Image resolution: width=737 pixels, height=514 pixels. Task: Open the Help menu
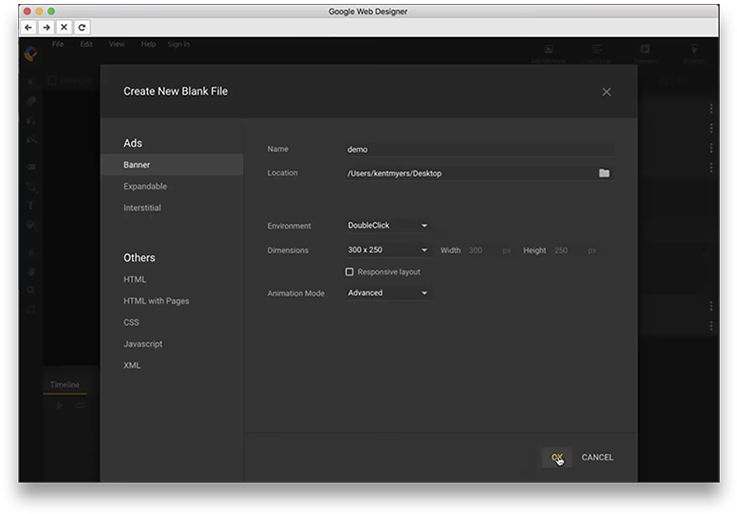tap(149, 44)
